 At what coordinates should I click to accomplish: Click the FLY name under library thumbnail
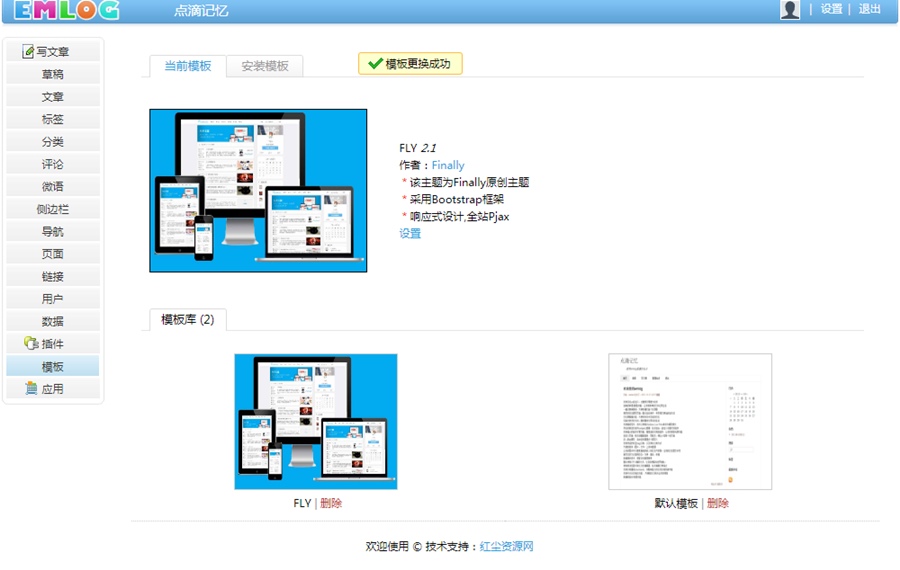pyautogui.click(x=302, y=503)
